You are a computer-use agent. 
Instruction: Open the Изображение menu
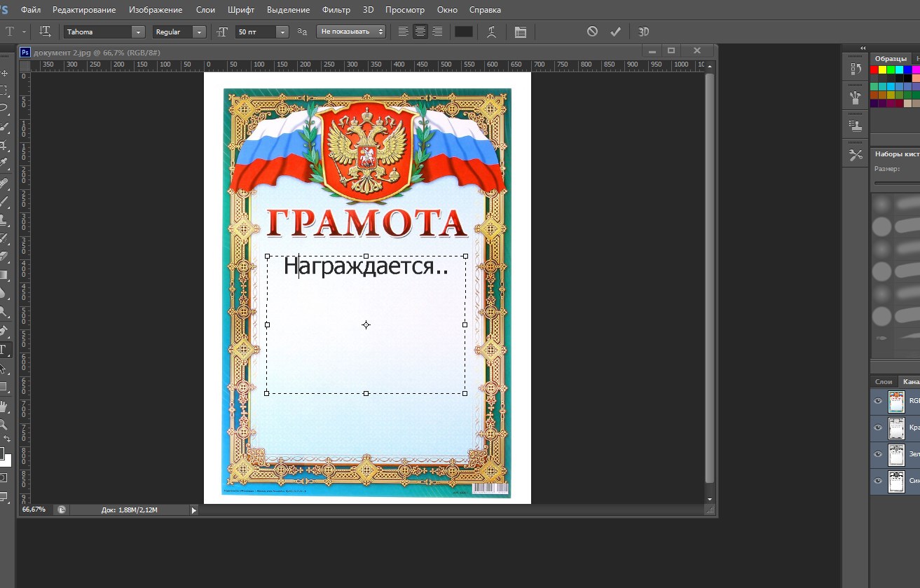pyautogui.click(x=156, y=10)
